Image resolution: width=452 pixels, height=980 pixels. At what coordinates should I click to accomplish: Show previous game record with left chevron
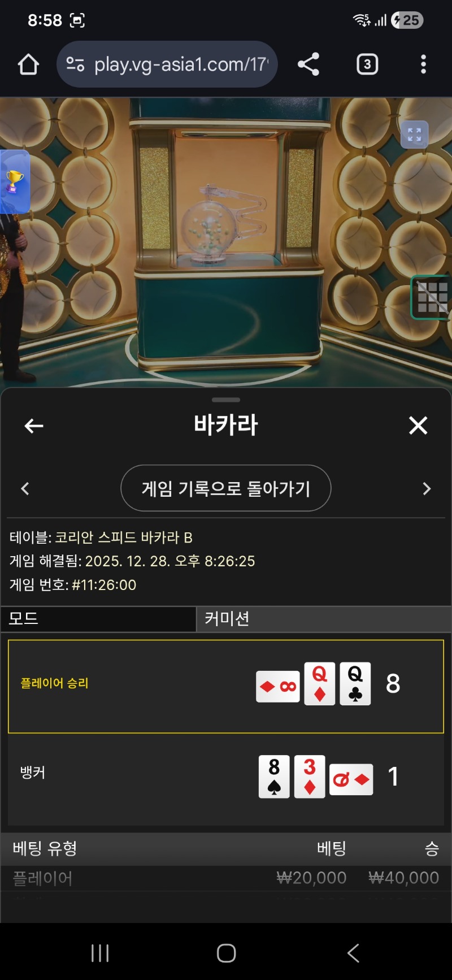point(25,488)
